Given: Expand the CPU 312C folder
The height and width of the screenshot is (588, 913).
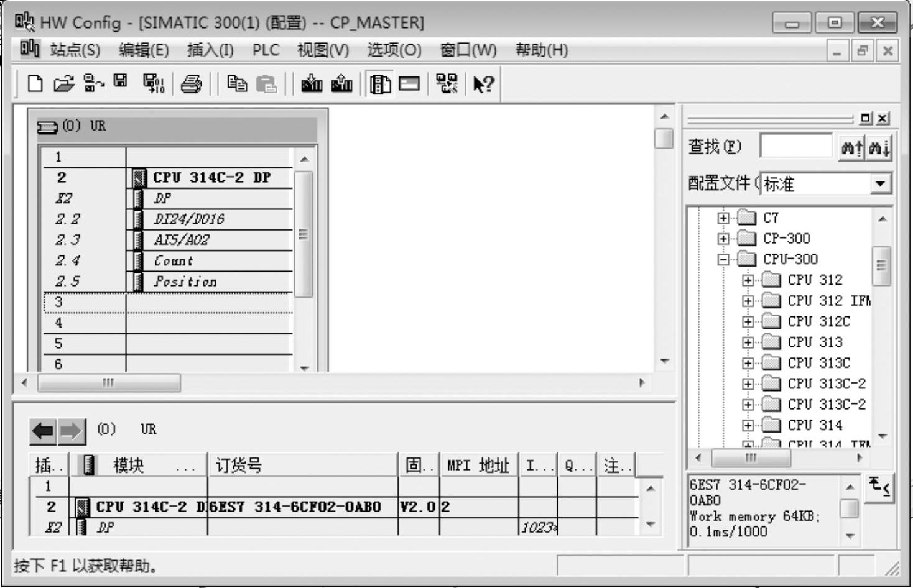Looking at the screenshot, I should coord(748,321).
